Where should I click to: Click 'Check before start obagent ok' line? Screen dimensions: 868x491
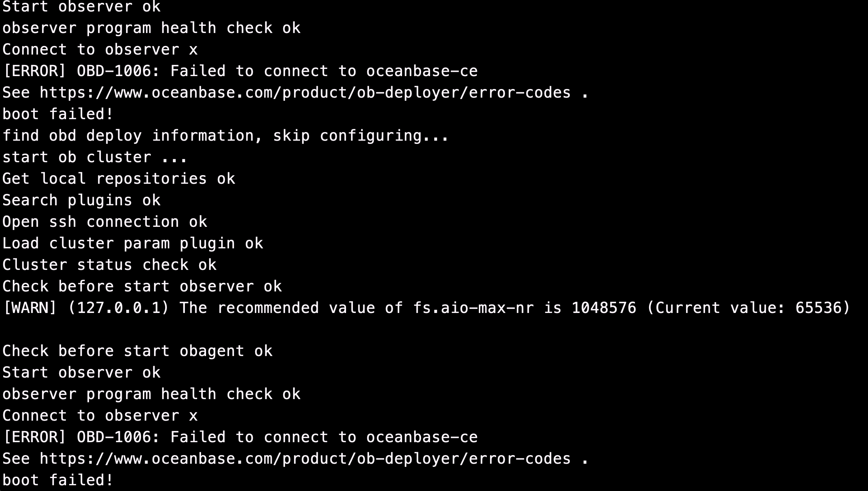(x=137, y=351)
